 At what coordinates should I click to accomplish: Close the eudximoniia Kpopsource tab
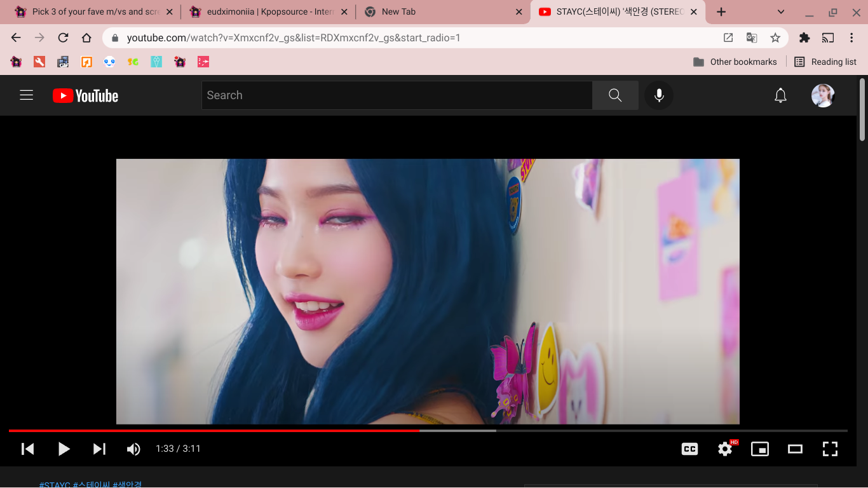coord(344,11)
